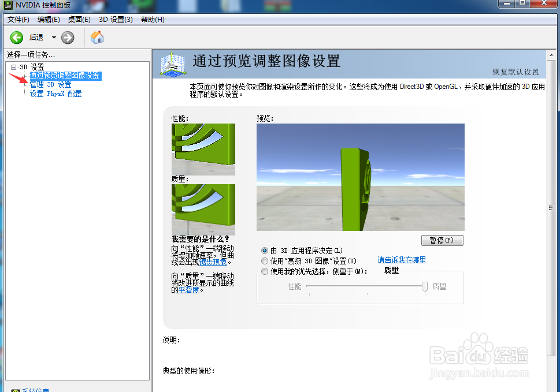Open the 平滑度 help link
560x392 pixels.
188,290
